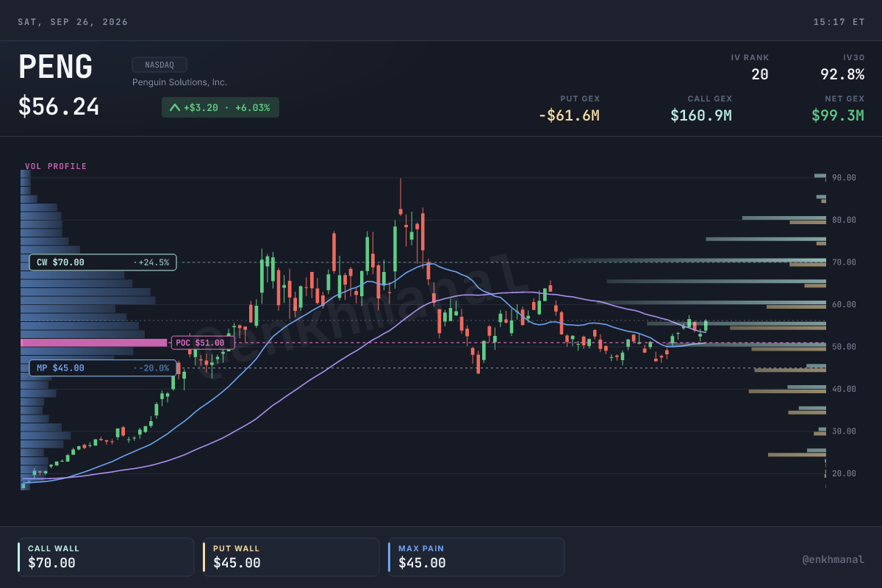Click the 15:17 ET timestamp
The image size is (882, 588).
839,22
